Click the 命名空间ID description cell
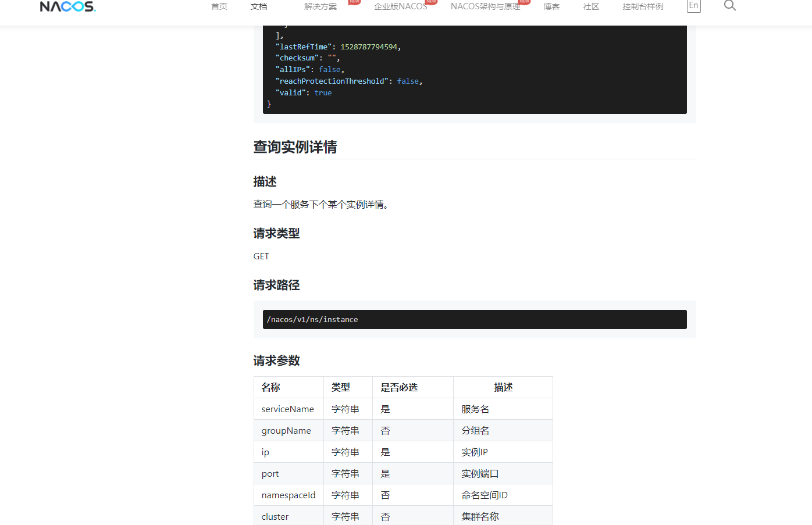The height and width of the screenshot is (525, 812). click(503, 495)
